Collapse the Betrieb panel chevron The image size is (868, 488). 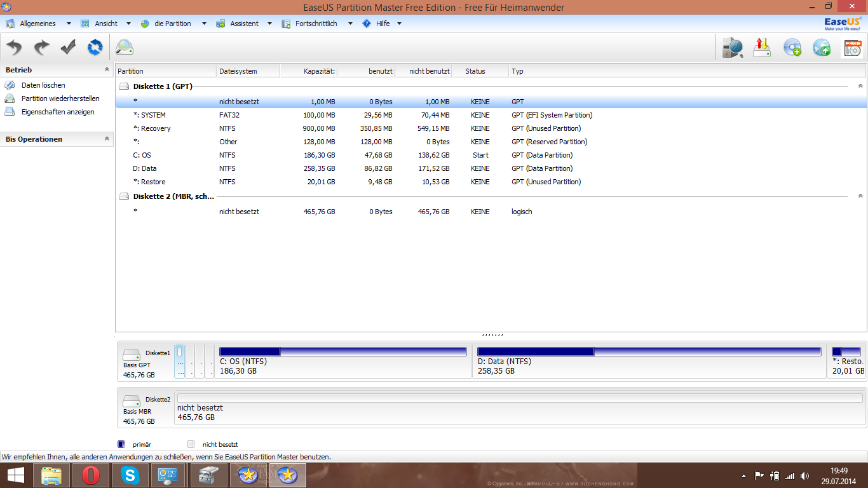point(107,70)
